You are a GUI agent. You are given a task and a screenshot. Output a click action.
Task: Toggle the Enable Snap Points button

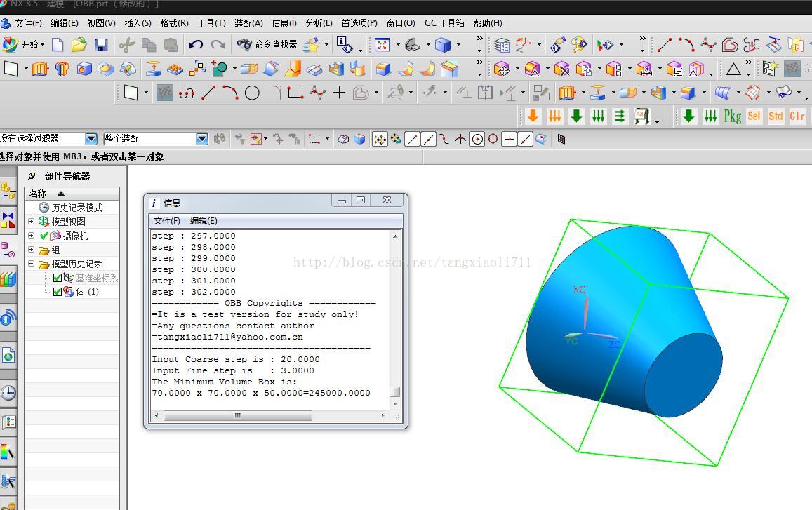point(380,139)
